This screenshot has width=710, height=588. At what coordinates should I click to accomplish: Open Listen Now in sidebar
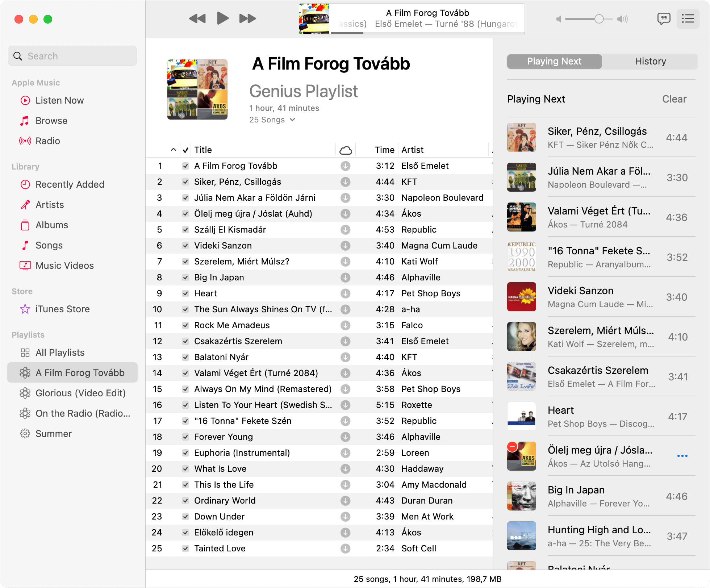click(x=72, y=100)
